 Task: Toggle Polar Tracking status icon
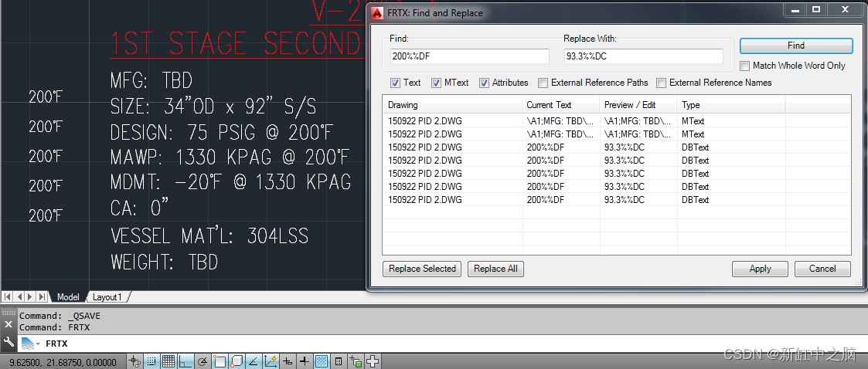tap(203, 361)
